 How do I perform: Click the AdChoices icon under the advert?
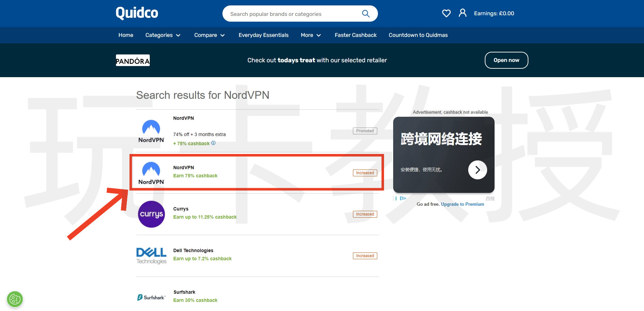click(403, 198)
